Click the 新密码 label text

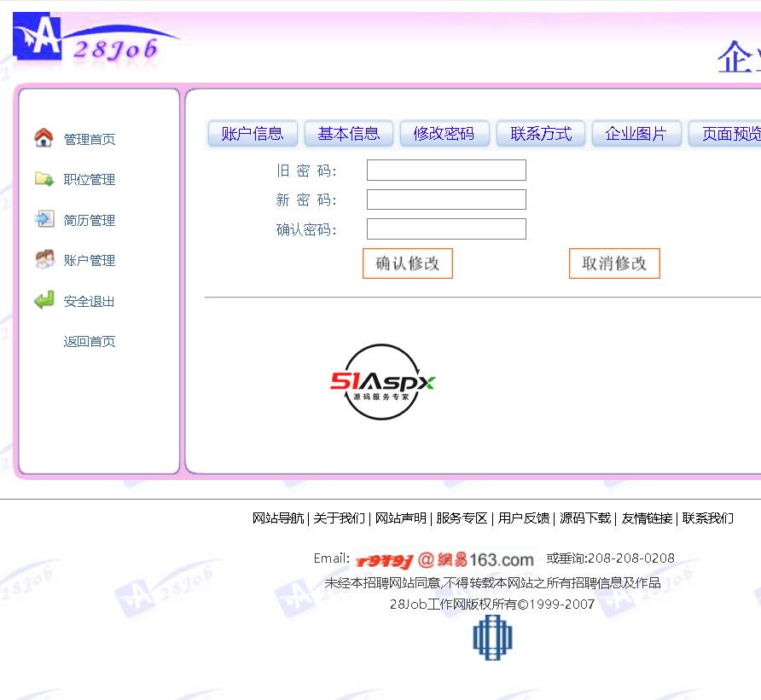click(x=307, y=200)
